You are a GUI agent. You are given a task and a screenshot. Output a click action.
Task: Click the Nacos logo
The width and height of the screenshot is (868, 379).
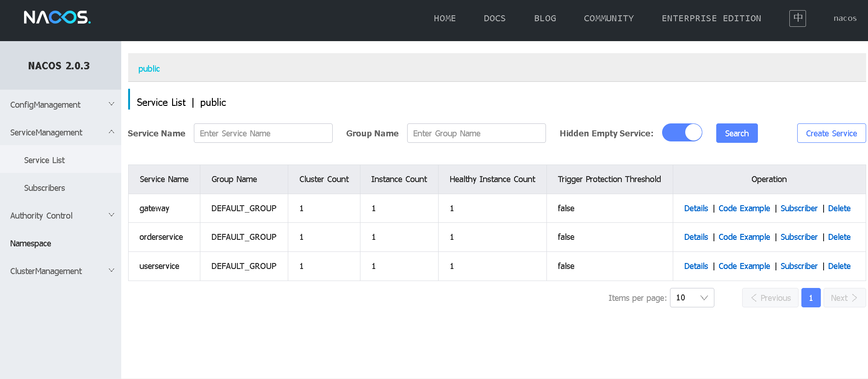click(x=57, y=18)
